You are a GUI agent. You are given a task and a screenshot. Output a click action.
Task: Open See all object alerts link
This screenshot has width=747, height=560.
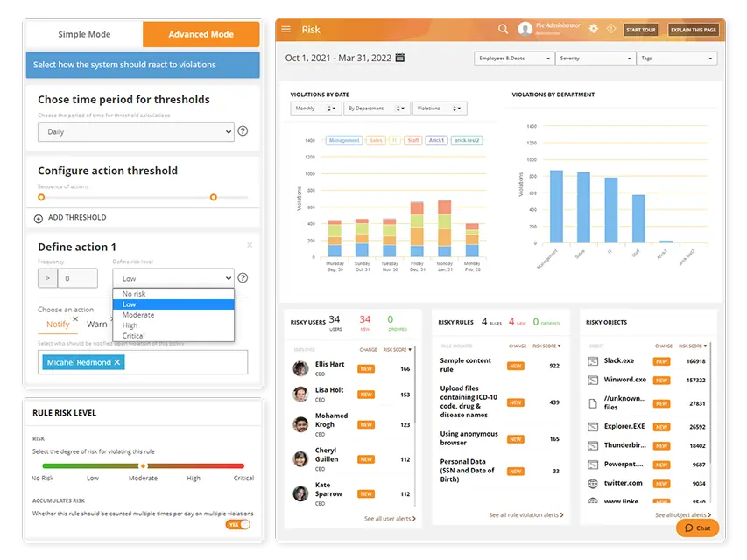683,514
